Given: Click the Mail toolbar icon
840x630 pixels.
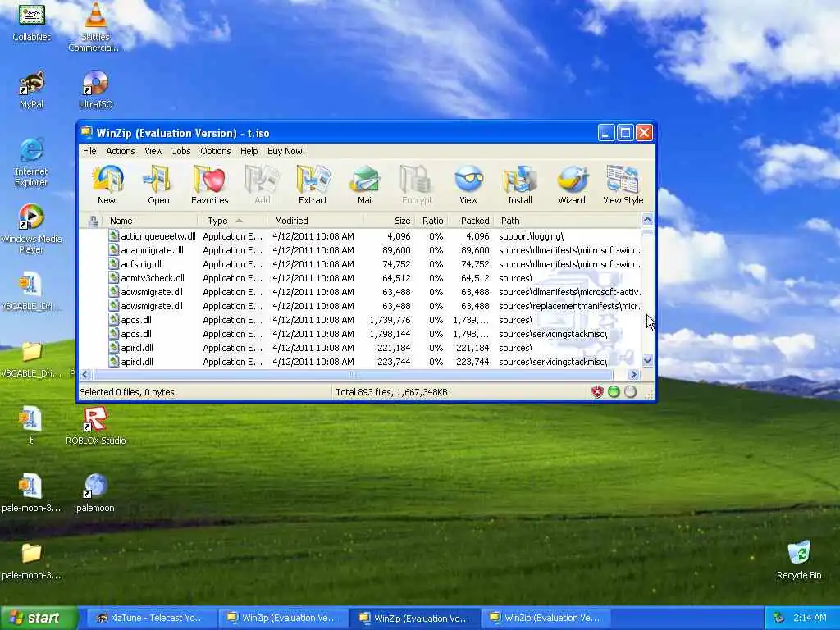Looking at the screenshot, I should point(365,185).
